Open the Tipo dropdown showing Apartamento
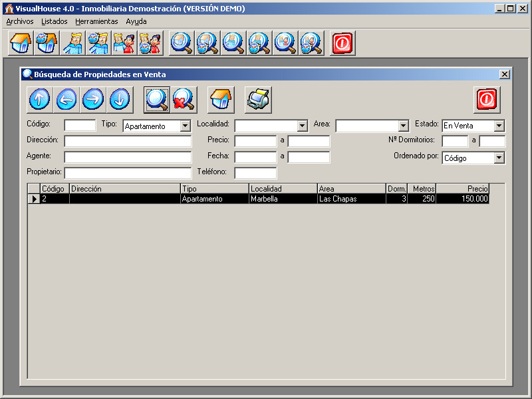This screenshot has height=399, width=532. [x=186, y=126]
